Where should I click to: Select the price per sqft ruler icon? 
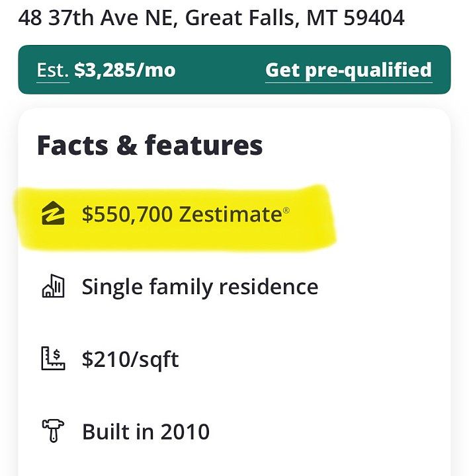click(53, 359)
